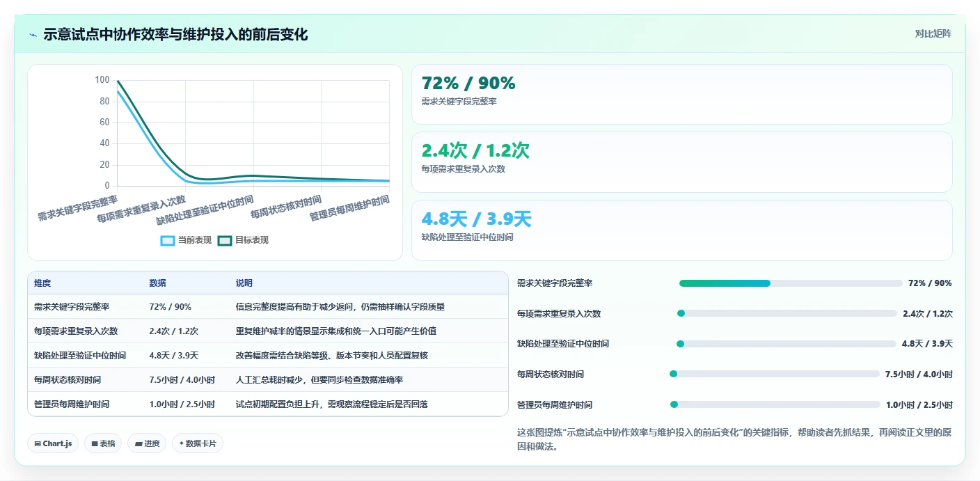Click progress value 1.0小时 / 2.5小时 at right
Viewport: 980px width, 481px height.
tap(919, 404)
